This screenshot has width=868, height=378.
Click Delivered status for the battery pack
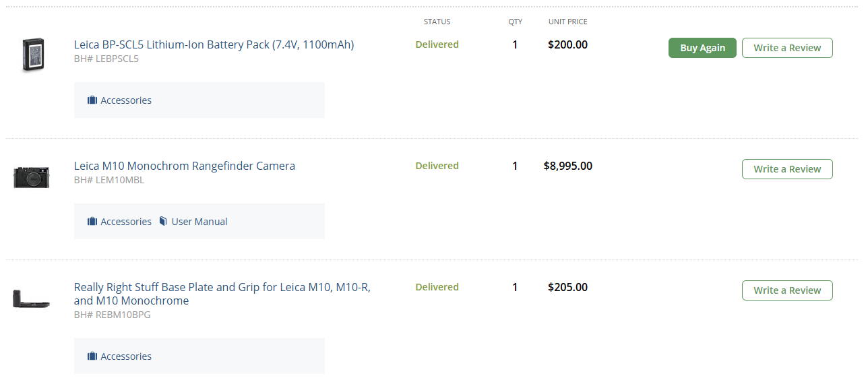pos(437,44)
